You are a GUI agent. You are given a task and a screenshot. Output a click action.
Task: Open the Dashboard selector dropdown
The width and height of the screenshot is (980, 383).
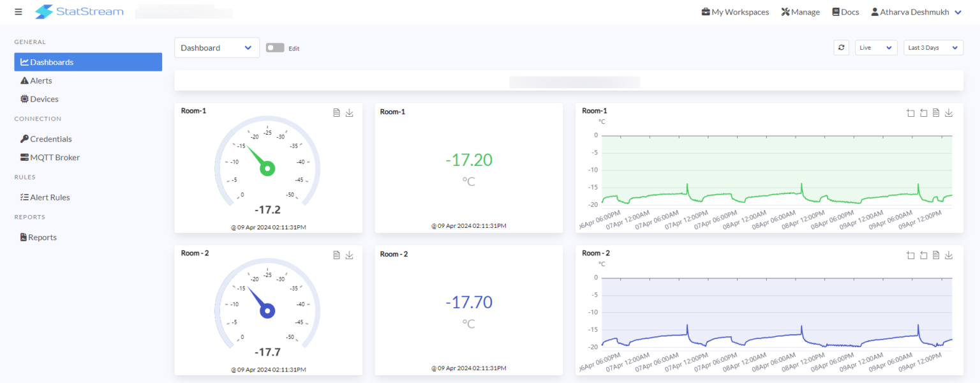point(217,48)
